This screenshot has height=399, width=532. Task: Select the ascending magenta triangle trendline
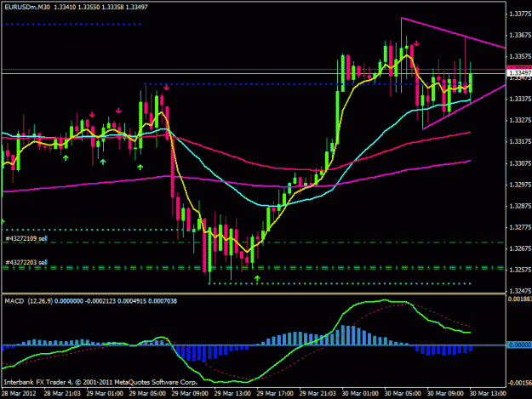464,107
